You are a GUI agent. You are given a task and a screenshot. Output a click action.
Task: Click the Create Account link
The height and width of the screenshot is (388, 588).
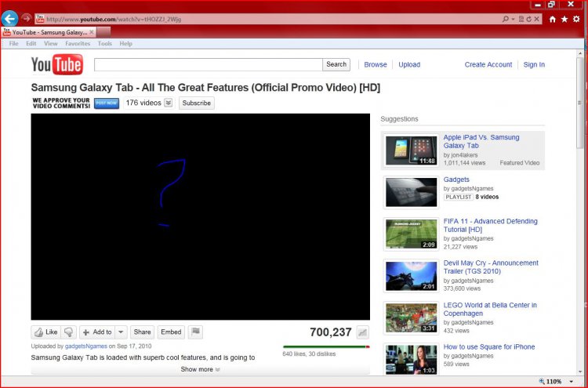tap(488, 64)
